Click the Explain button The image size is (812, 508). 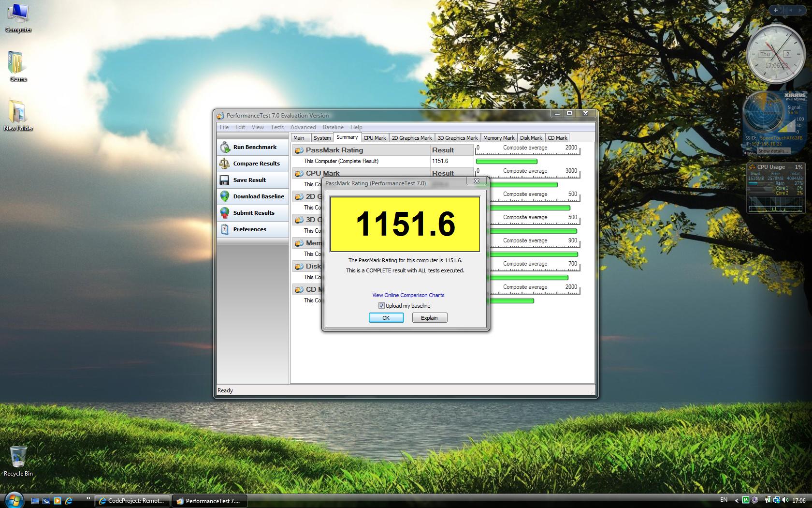coord(430,318)
